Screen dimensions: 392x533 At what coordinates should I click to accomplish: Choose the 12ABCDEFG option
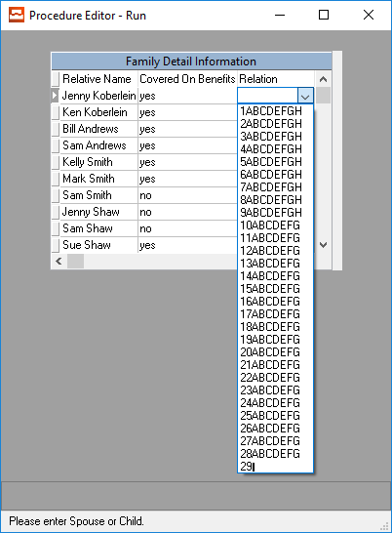[x=275, y=251]
